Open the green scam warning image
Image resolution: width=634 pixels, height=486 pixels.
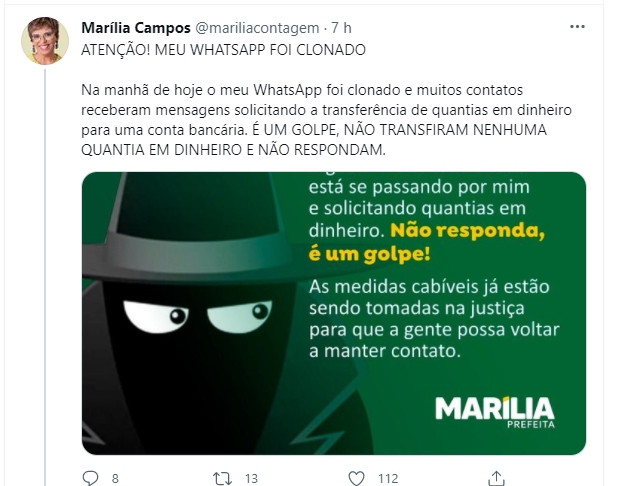(334, 313)
